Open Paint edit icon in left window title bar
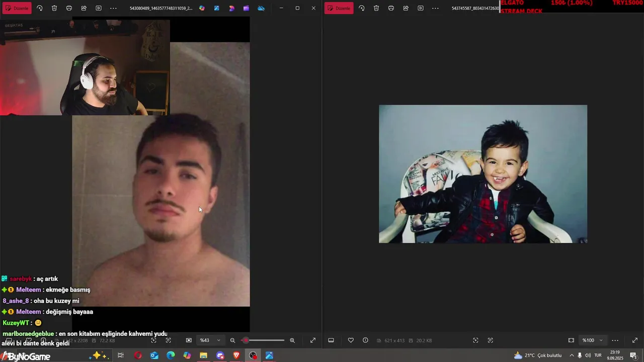 (216, 8)
